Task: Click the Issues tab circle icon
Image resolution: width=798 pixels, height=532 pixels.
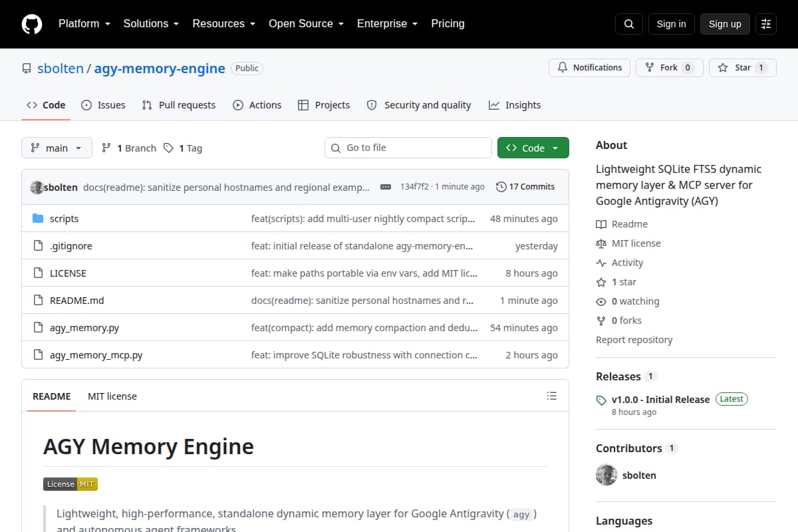Action: click(x=86, y=105)
